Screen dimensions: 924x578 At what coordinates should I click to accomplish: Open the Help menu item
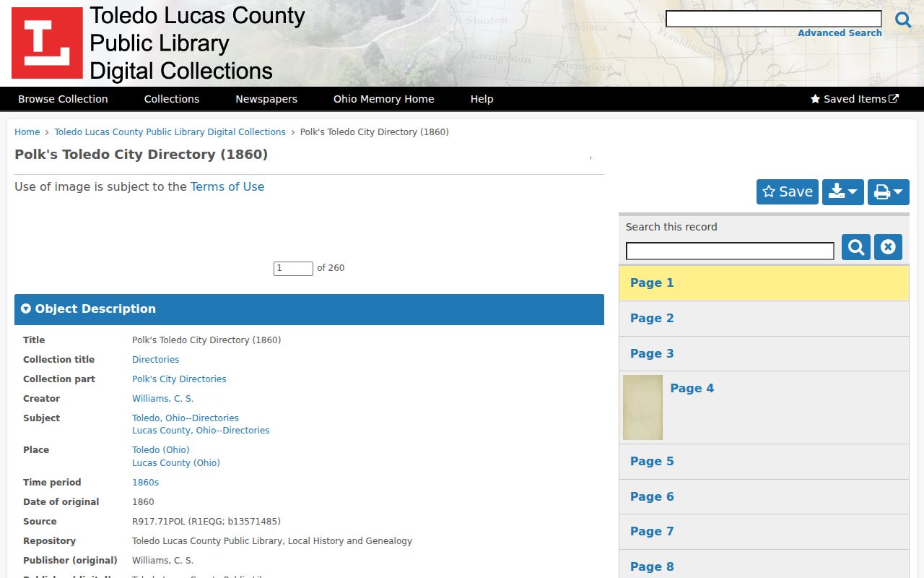tap(482, 99)
